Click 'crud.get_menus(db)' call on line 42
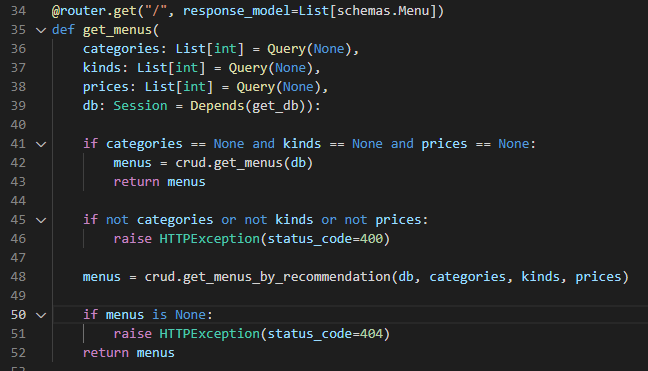The width and height of the screenshot is (648, 371). 244,163
